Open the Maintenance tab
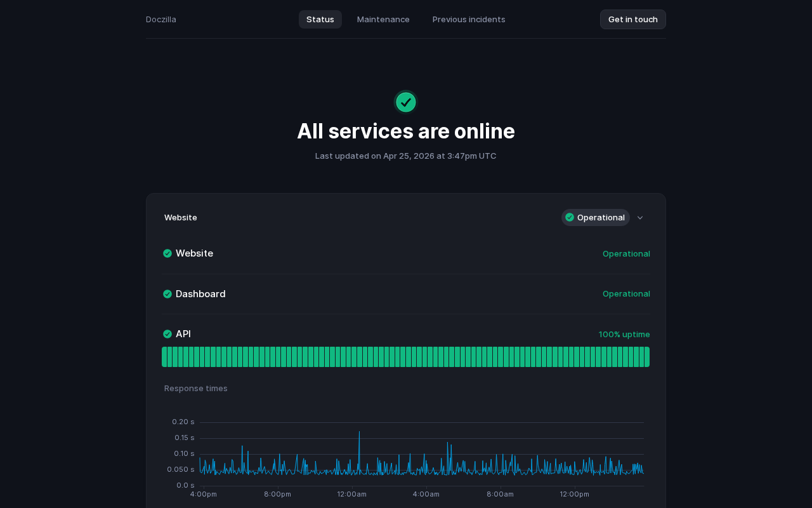This screenshot has width=812, height=508. pos(383,19)
